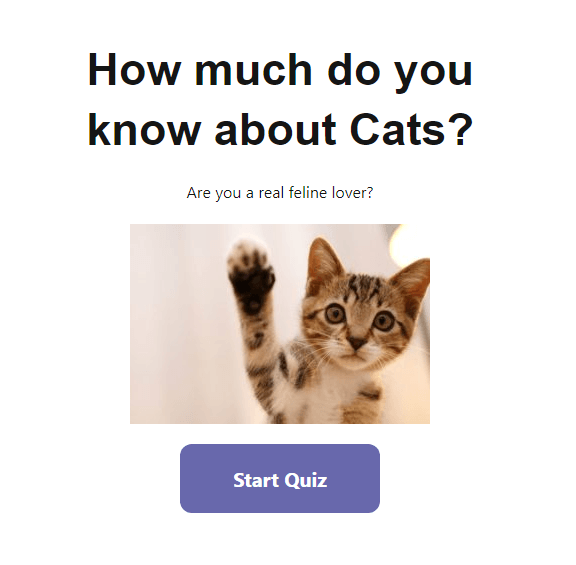This screenshot has width=576, height=565.
Task: Click the kitten's eye nearest the paw
Action: pyautogui.click(x=334, y=313)
